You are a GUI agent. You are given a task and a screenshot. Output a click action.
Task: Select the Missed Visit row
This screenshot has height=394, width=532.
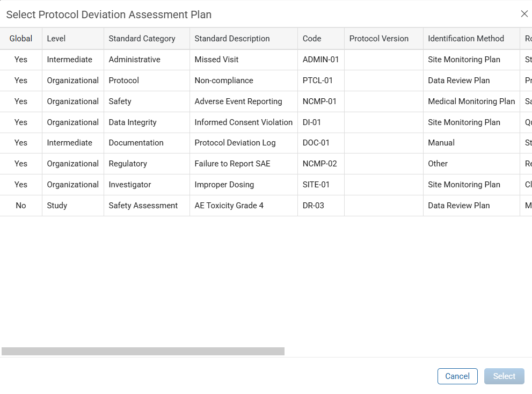(x=266, y=60)
